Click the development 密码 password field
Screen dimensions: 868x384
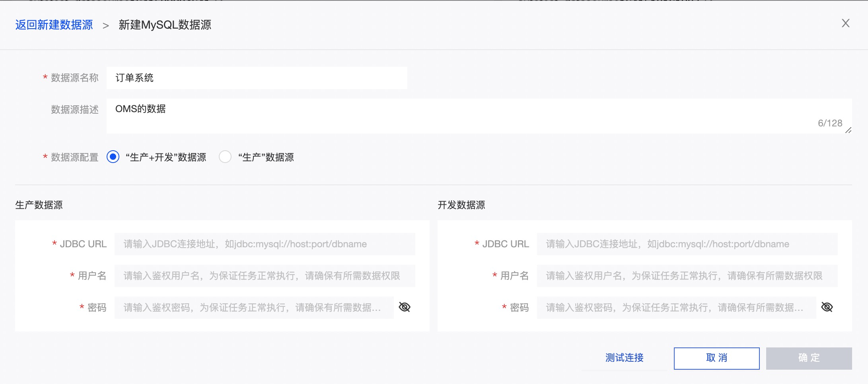point(676,307)
